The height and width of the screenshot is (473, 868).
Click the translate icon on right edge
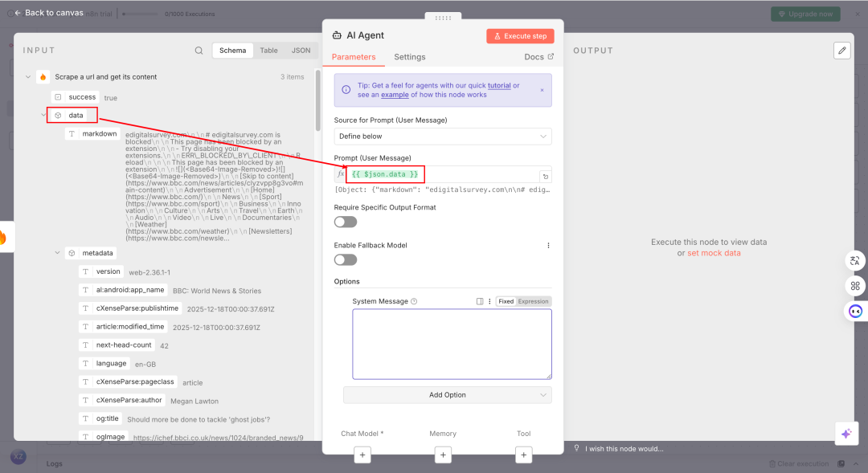pyautogui.click(x=855, y=260)
